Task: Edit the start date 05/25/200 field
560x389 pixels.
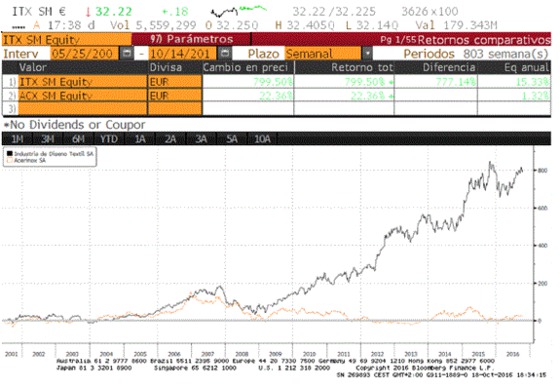Action: click(x=84, y=54)
